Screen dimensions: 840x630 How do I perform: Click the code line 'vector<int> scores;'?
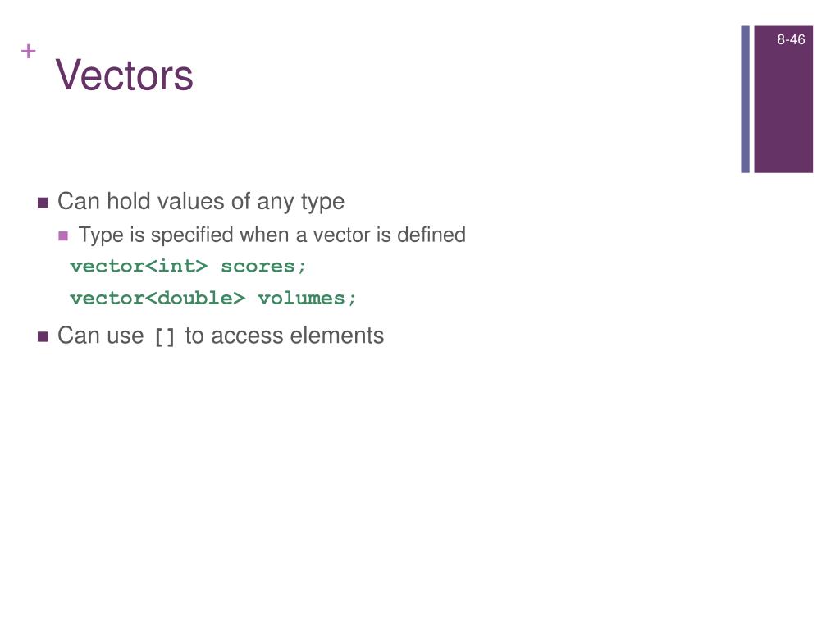point(188,267)
